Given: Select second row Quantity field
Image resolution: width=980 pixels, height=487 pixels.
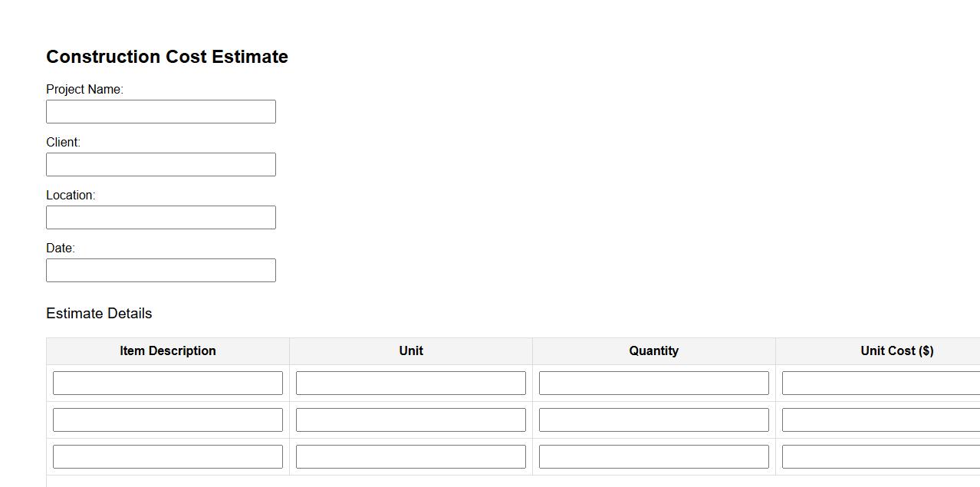Looking at the screenshot, I should 654,420.
